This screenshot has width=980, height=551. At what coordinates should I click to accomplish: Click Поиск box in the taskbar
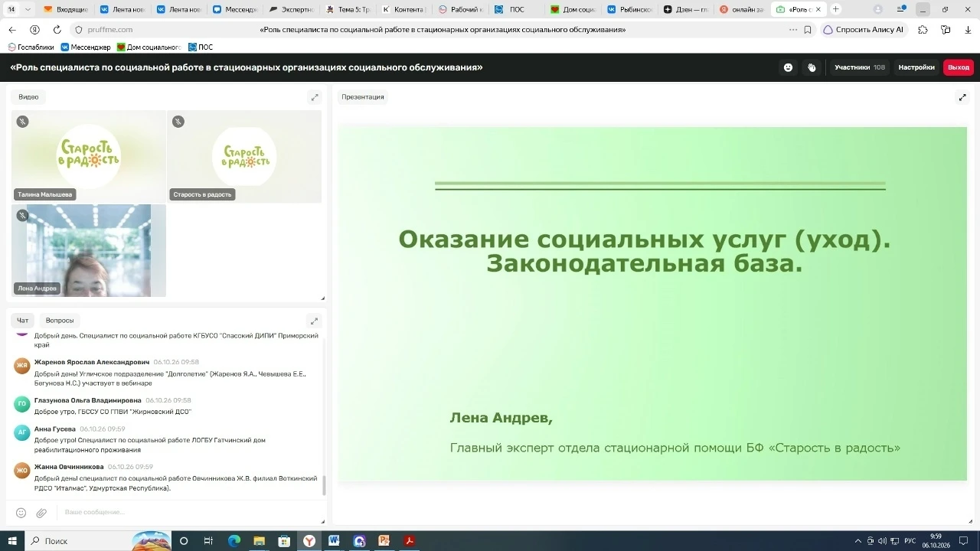[x=100, y=540]
